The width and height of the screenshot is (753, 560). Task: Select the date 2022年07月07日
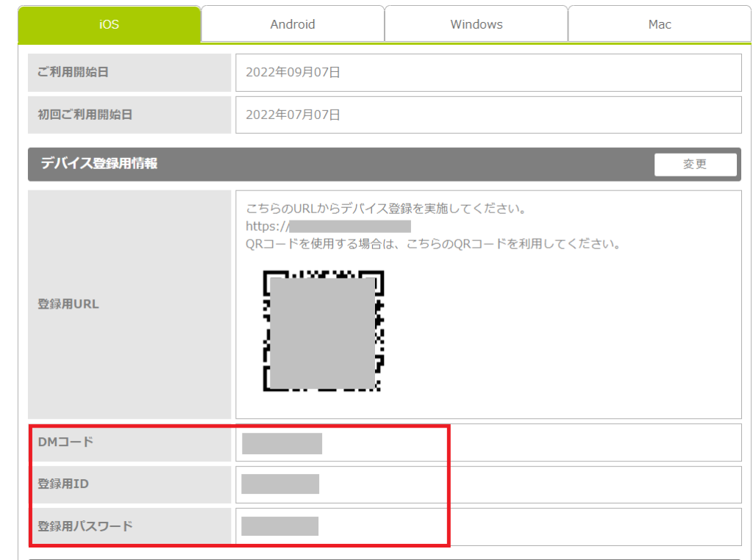pos(293,115)
